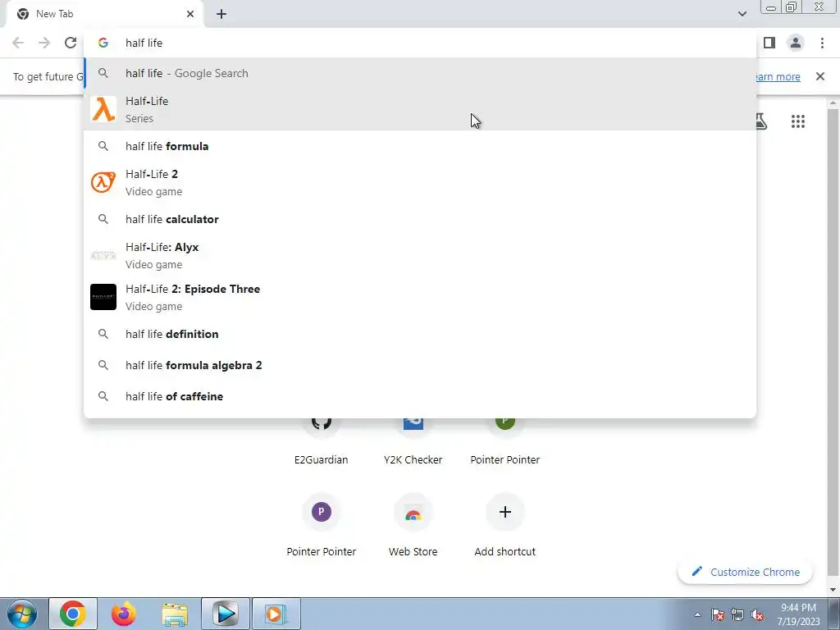Select 'half life - Google Search' suggestion
This screenshot has height=630, width=840.
pos(420,73)
